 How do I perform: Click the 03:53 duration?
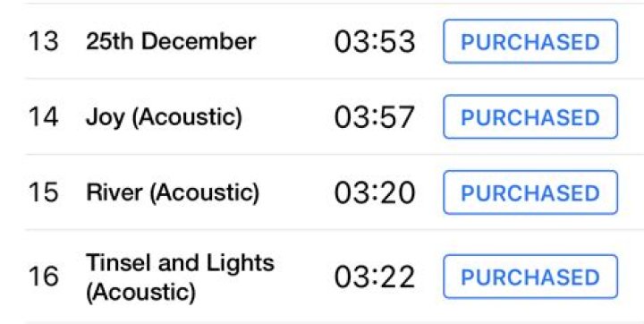click(375, 42)
